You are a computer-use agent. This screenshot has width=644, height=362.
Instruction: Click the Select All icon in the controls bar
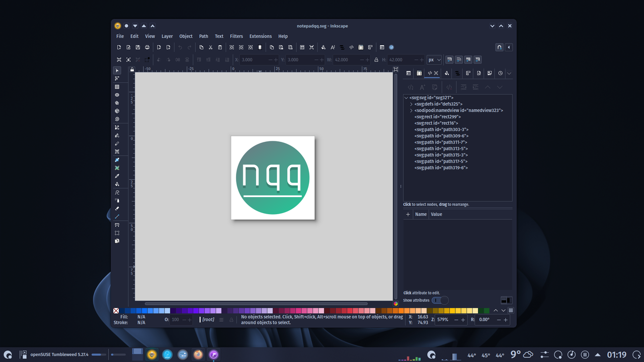click(x=119, y=59)
